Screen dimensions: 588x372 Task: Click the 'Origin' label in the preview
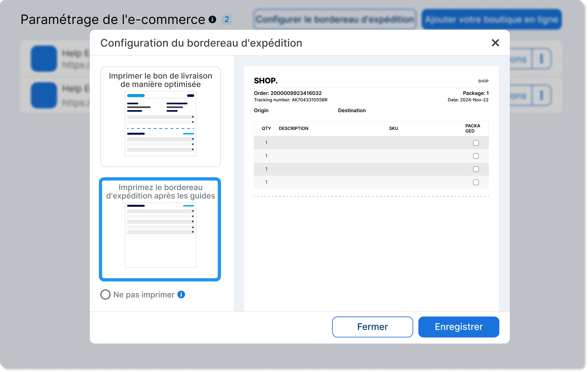261,110
